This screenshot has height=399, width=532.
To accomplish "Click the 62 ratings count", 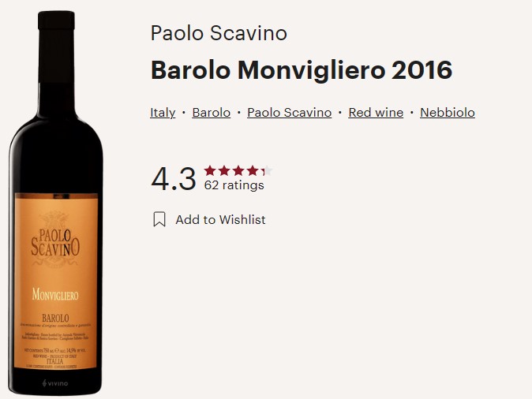I will coord(234,185).
